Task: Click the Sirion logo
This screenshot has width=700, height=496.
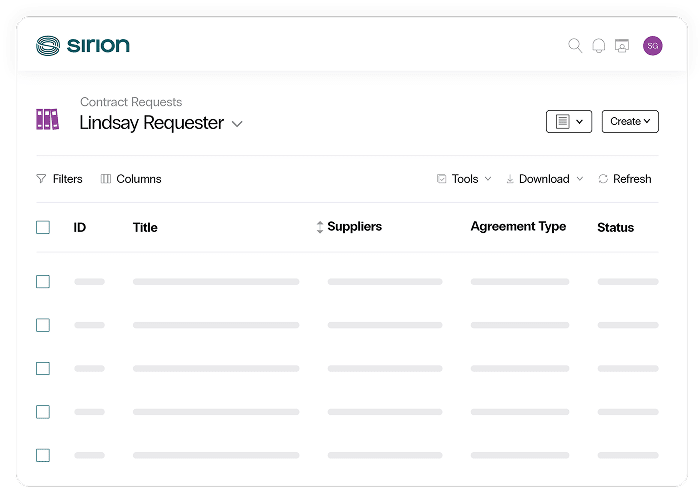Action: [83, 46]
